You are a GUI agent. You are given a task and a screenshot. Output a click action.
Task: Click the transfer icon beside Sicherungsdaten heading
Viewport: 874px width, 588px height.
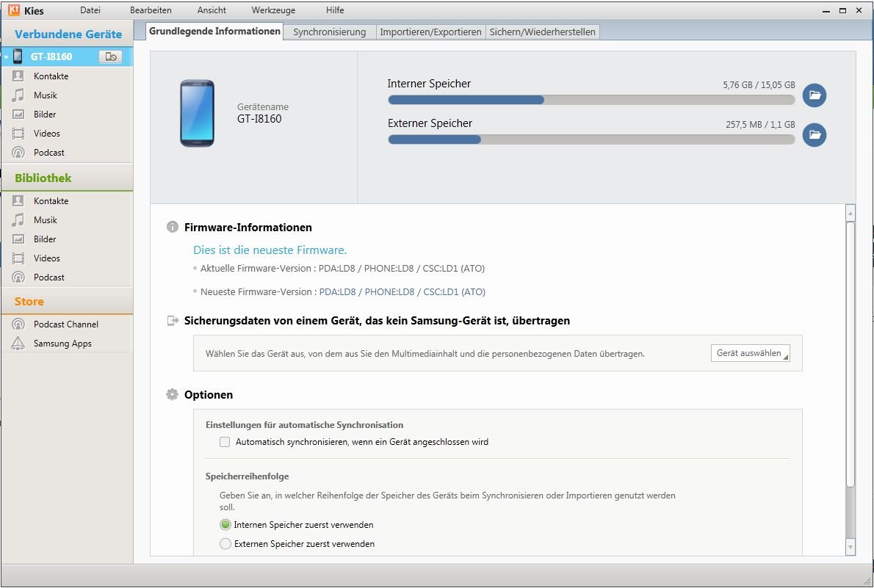point(173,321)
